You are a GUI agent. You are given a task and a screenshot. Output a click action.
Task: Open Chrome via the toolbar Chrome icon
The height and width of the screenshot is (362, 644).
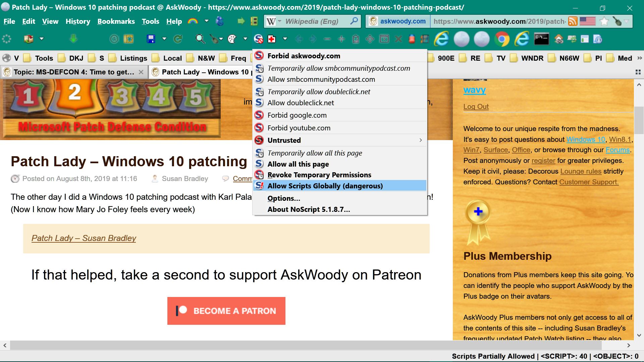(x=501, y=39)
